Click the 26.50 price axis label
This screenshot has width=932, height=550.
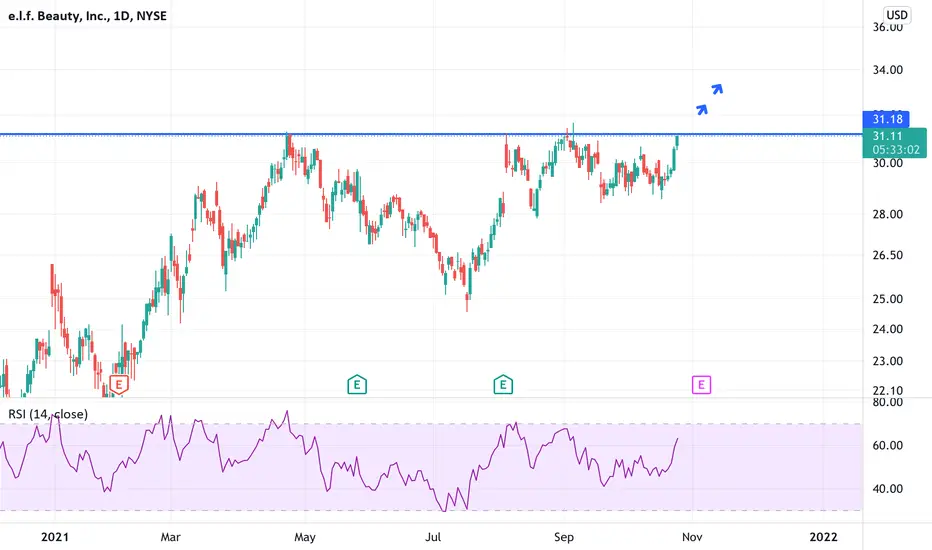pos(887,255)
